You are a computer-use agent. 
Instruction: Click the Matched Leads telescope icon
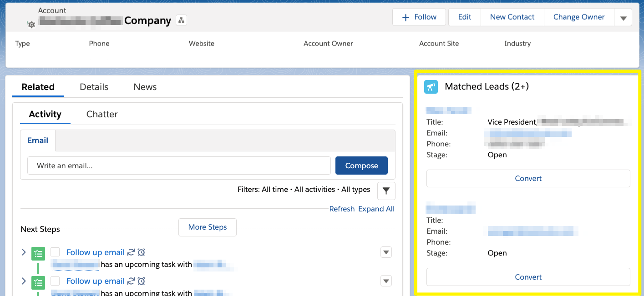431,87
